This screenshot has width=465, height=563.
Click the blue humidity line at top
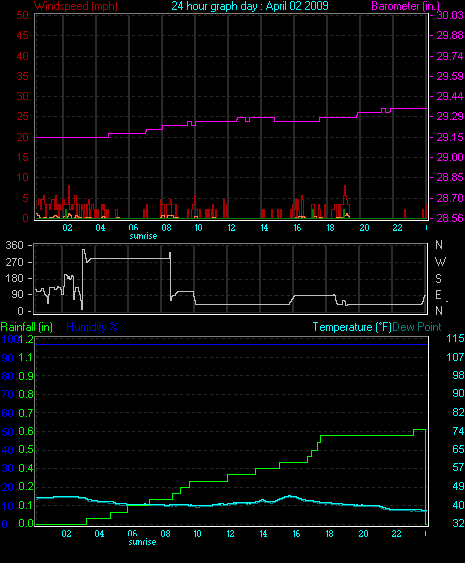tap(232, 344)
